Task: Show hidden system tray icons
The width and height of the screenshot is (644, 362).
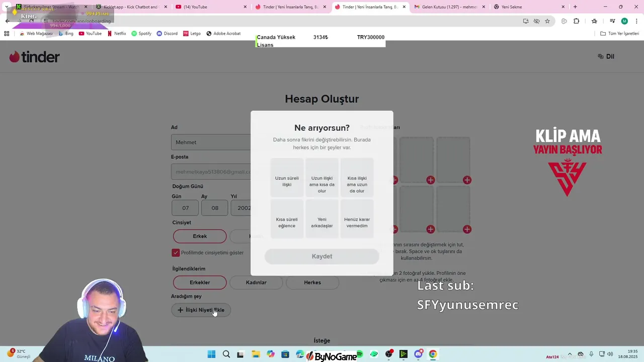Action: coord(570,354)
